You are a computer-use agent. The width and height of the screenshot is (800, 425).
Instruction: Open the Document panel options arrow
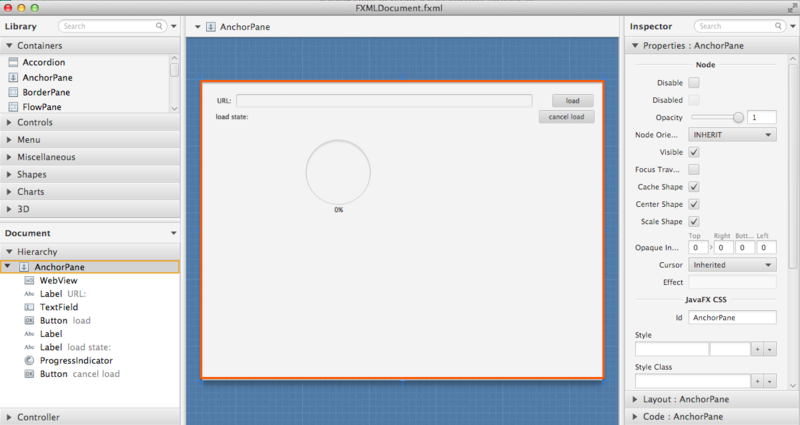pyautogui.click(x=174, y=233)
